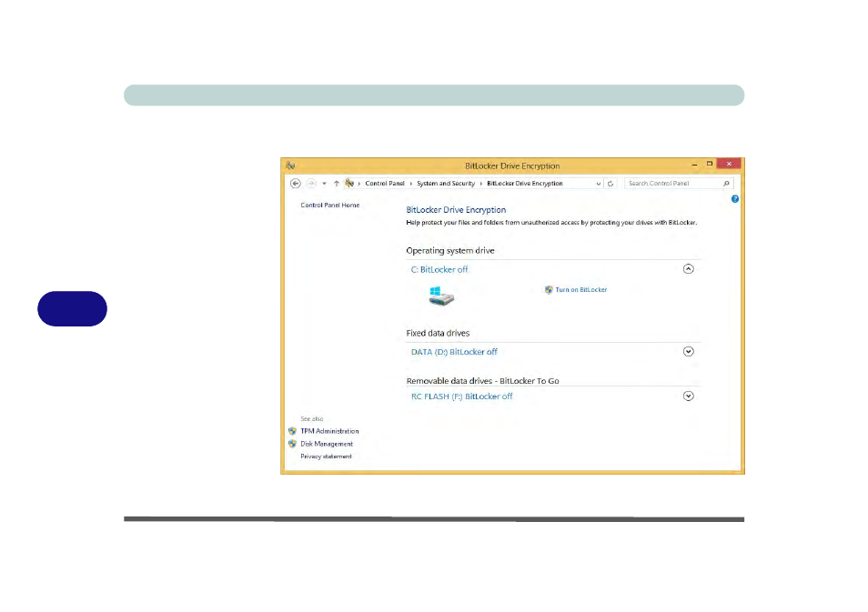Click the BitLocker icon in address bar

pos(349,183)
